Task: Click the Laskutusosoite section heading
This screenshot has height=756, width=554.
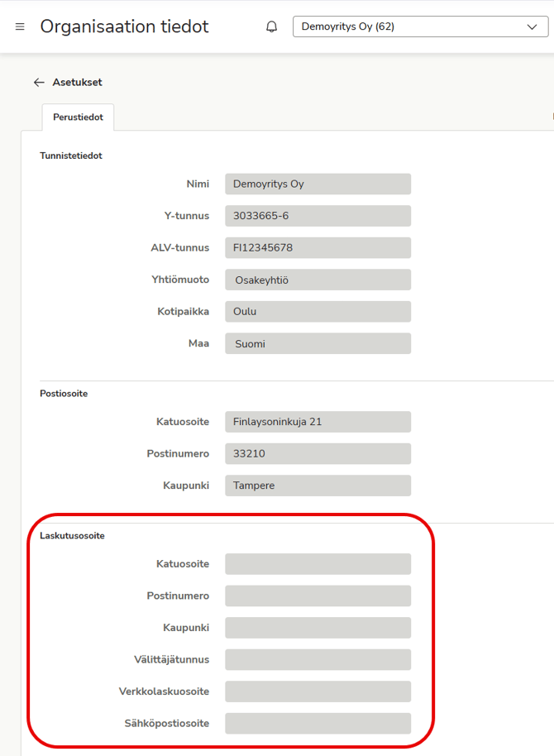Action: [72, 536]
